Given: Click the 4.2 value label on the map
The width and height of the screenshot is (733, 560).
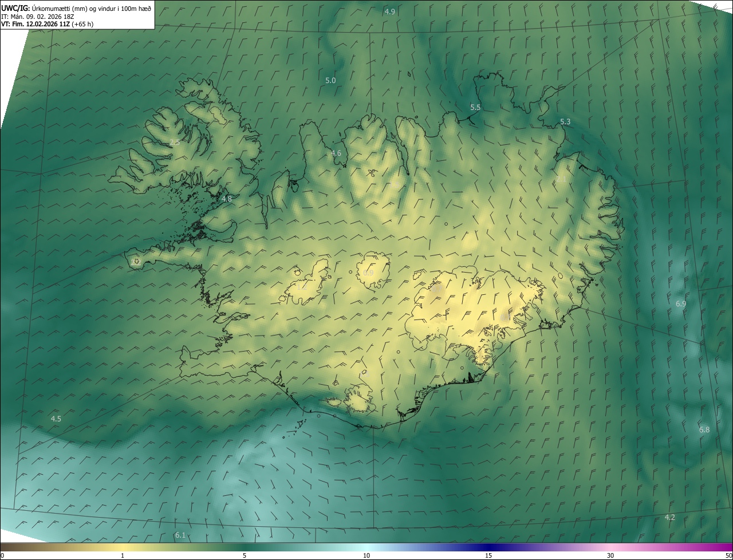Looking at the screenshot, I should [x=670, y=517].
